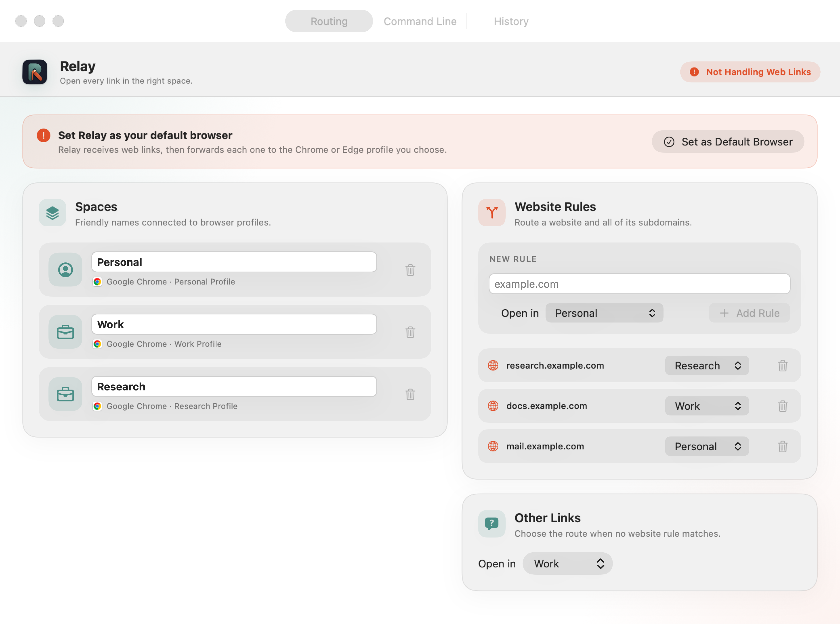
Task: Delete the Research space with its trash icon
Action: click(x=410, y=394)
